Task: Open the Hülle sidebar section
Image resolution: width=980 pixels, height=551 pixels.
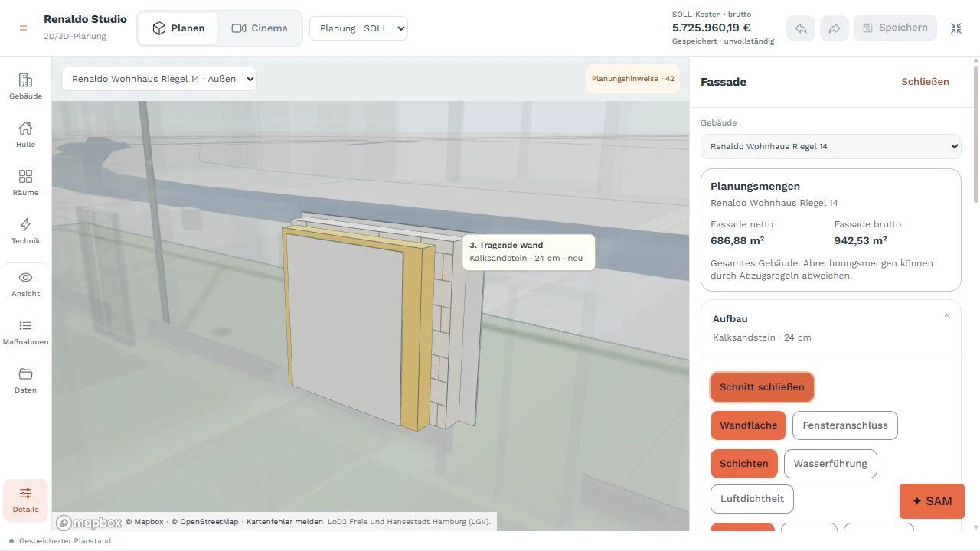Action: coord(25,135)
